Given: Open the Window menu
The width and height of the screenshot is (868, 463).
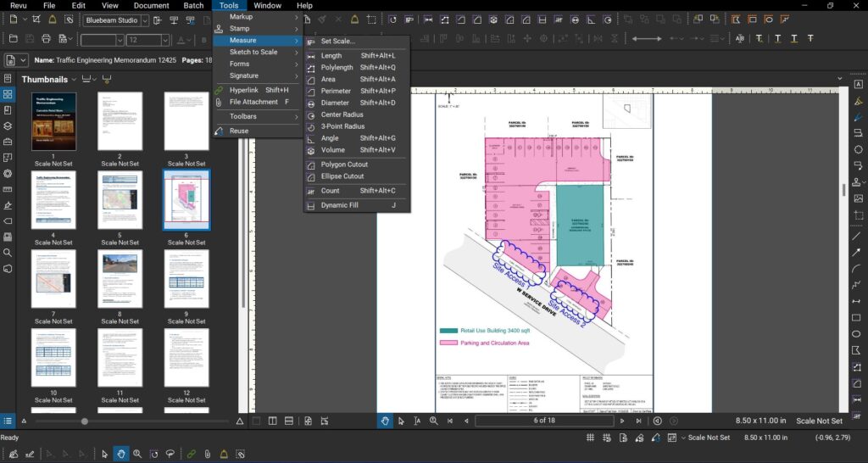Looking at the screenshot, I should click(x=267, y=6).
